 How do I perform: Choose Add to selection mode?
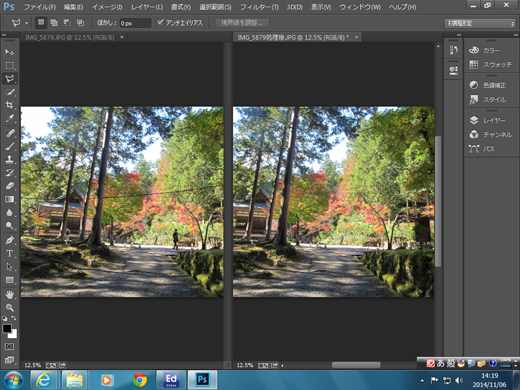(x=54, y=23)
